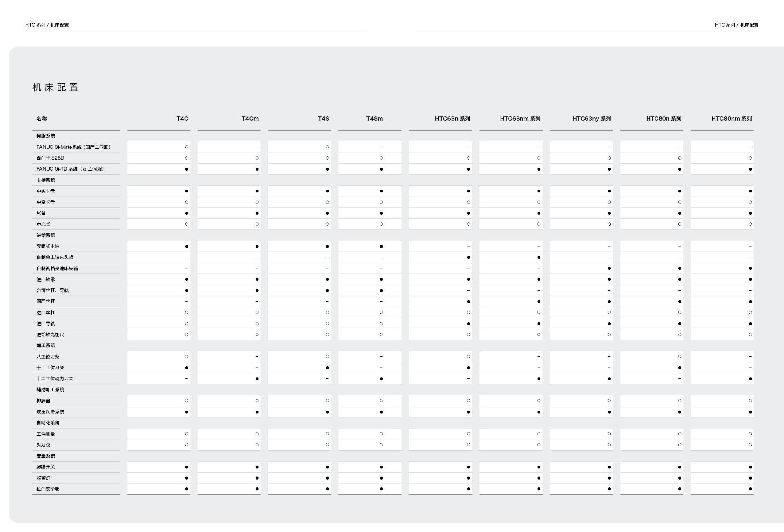The image size is (784, 532).
Task: Click the filled dot for 中实卡盘 under T4C
Action: pos(187,191)
